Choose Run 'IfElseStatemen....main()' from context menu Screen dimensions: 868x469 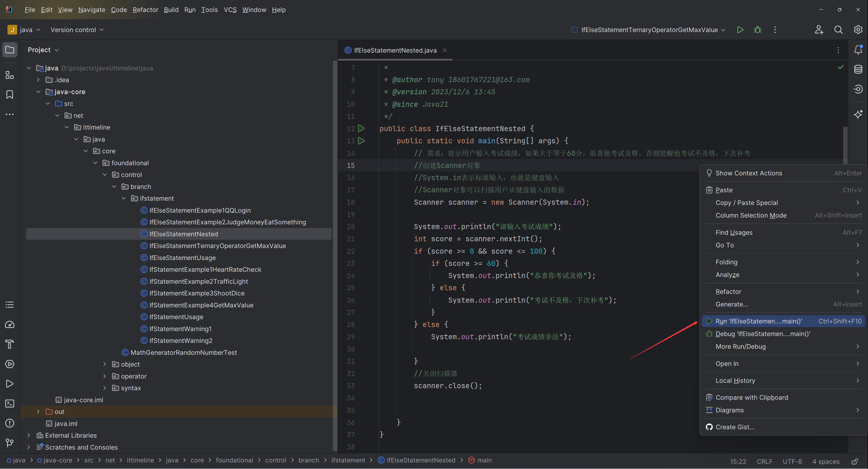pyautogui.click(x=784, y=321)
